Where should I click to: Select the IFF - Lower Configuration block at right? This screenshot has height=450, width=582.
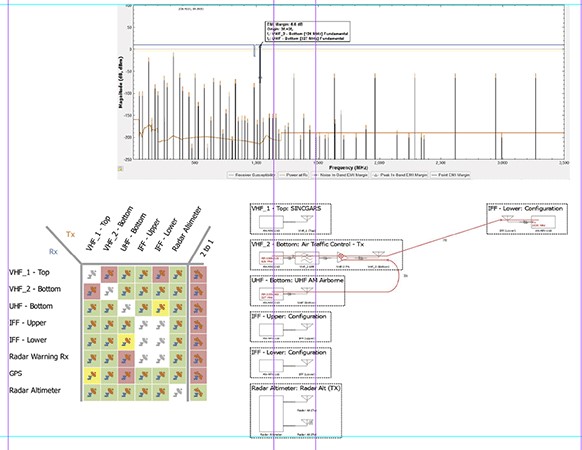coord(527,219)
